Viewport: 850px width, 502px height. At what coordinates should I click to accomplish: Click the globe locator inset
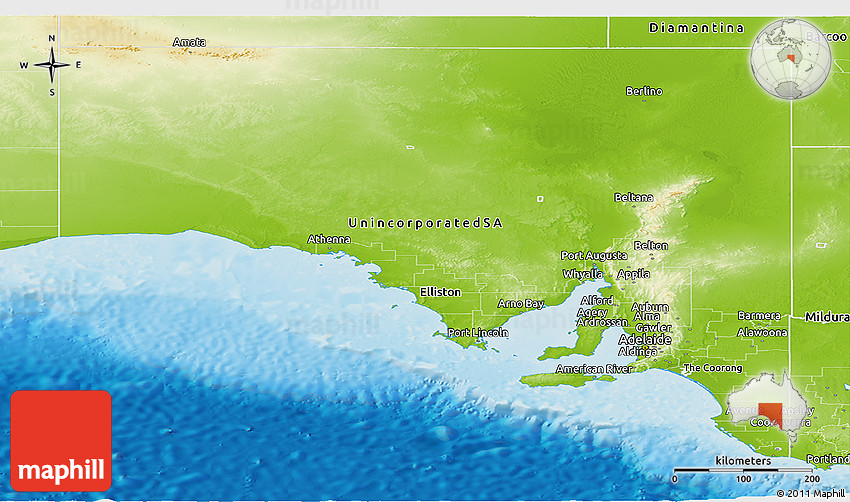(790, 59)
